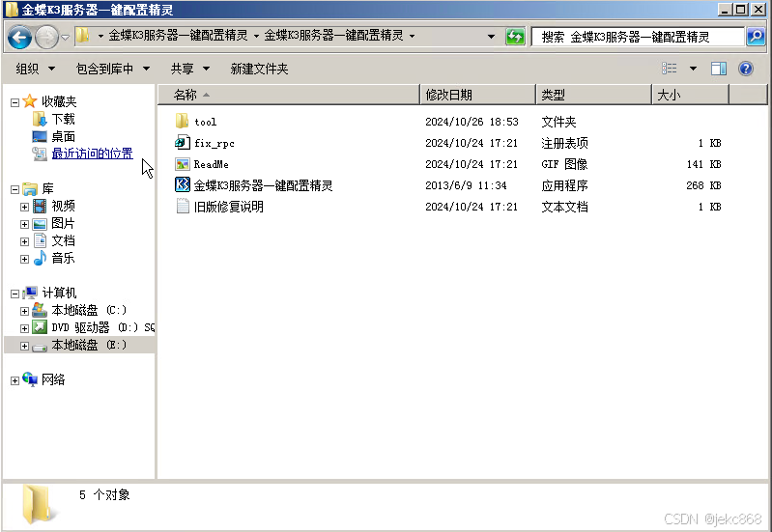Open the 共享 menu
This screenshot has height=532, width=772.
tap(190, 69)
